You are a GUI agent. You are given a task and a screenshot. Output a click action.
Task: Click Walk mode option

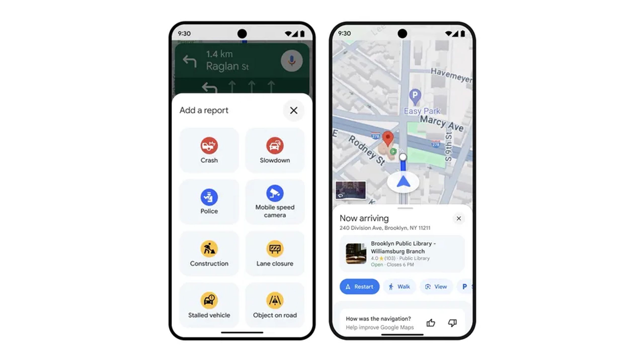coord(398,286)
